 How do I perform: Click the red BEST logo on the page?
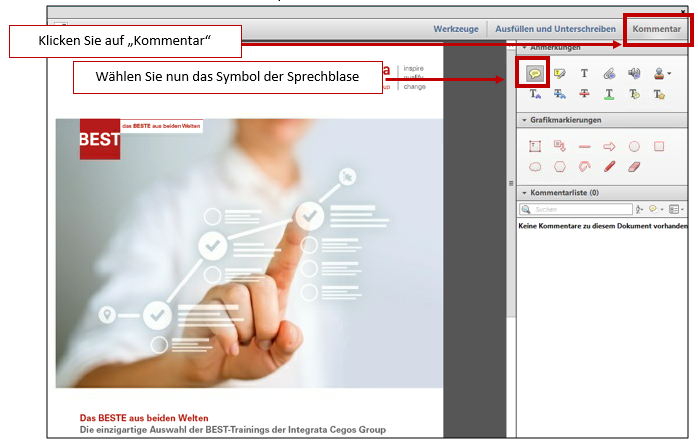point(100,139)
